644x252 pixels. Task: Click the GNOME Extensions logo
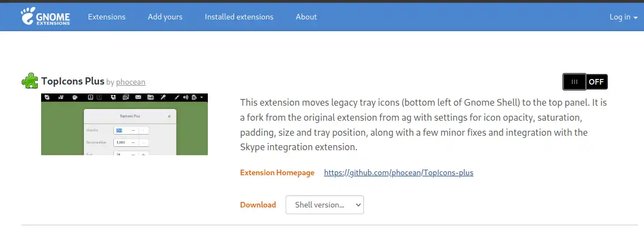pos(46,17)
